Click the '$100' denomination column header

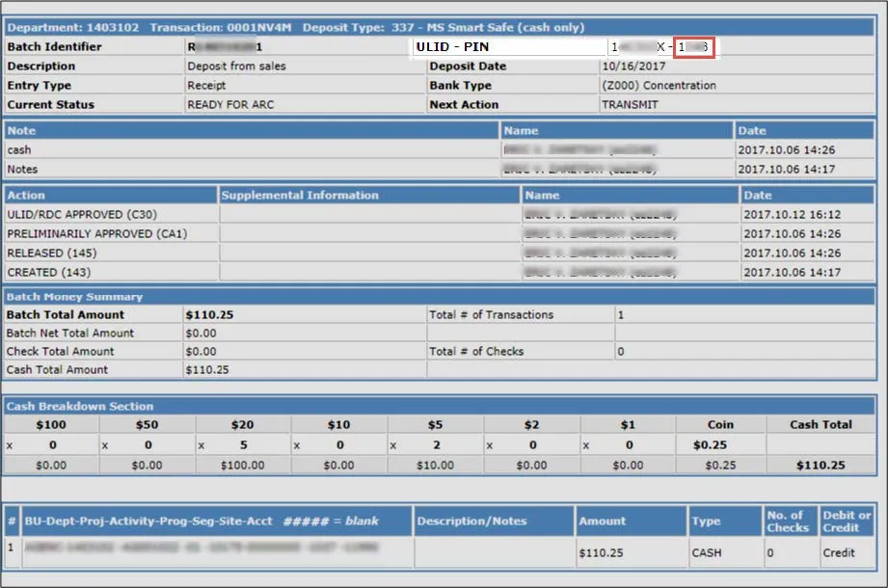(x=51, y=424)
